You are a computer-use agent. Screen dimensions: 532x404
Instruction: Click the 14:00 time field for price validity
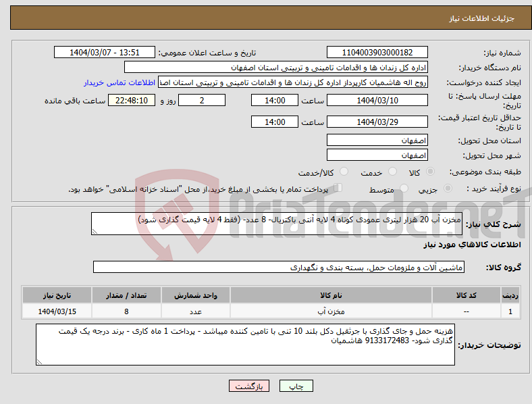[275, 122]
